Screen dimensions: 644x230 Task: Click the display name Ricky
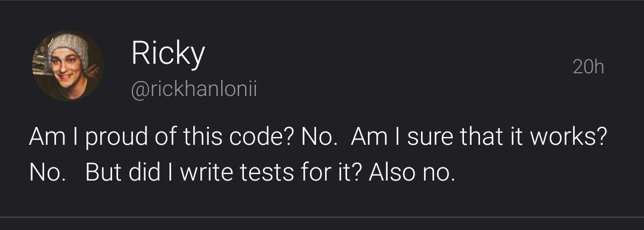[x=168, y=54]
